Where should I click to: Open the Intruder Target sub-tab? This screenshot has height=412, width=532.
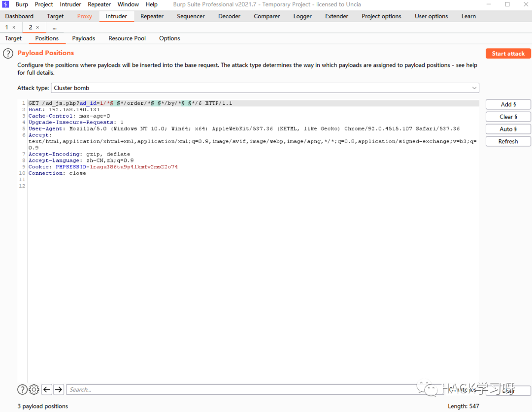click(13, 38)
